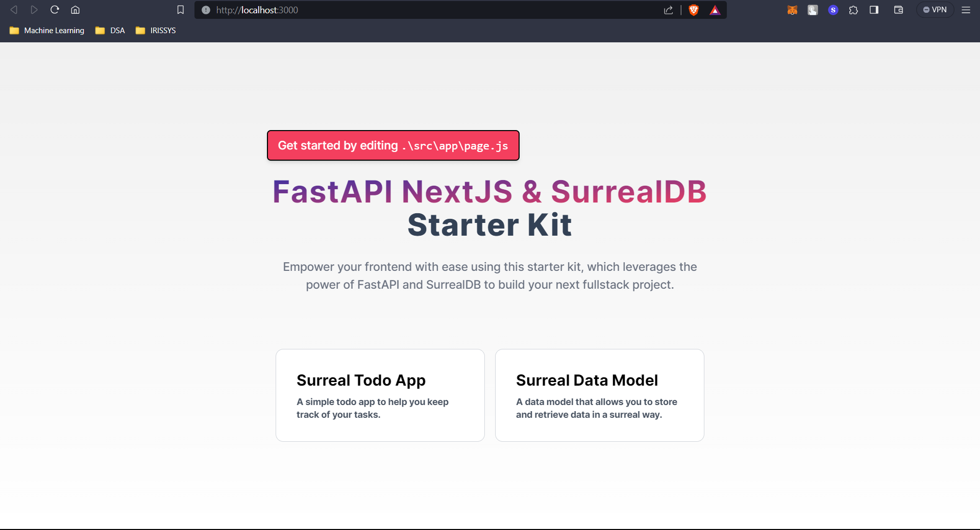Open Brave Wallet icon
The height and width of the screenshot is (530, 980).
(x=898, y=10)
